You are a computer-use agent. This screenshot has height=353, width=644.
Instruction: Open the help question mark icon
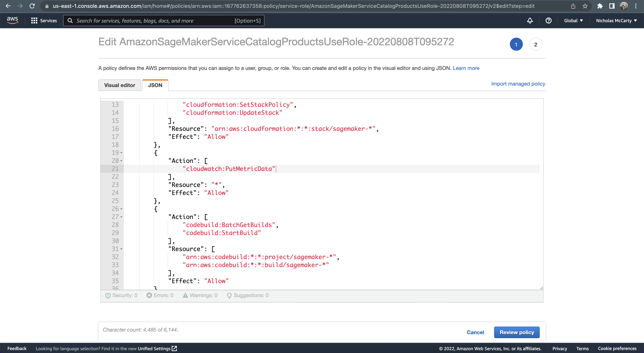548,21
